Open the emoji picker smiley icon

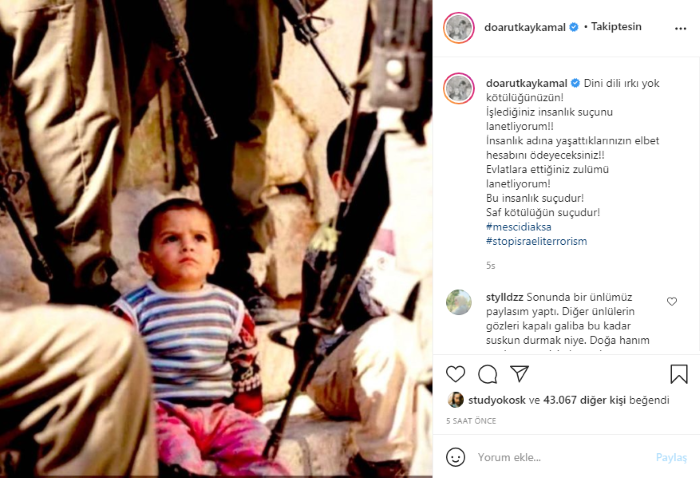[455, 457]
